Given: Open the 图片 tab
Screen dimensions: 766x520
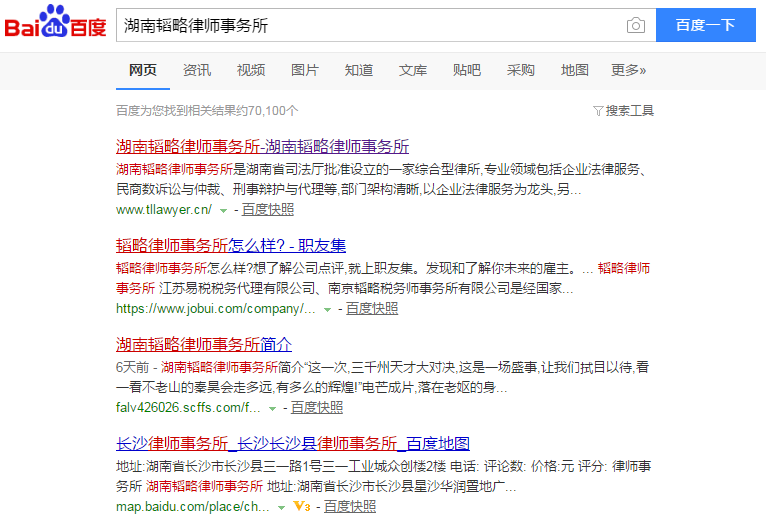Looking at the screenshot, I should pos(305,70).
